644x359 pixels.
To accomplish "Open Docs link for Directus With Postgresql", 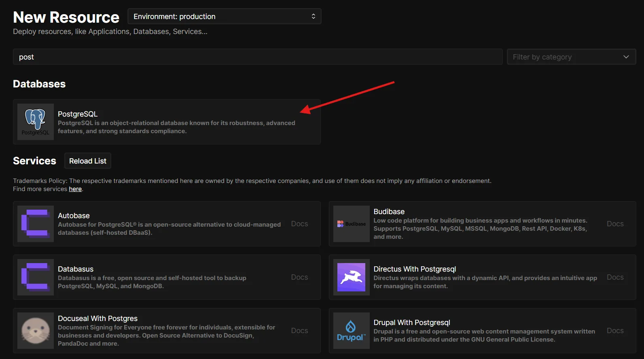I will (x=615, y=277).
